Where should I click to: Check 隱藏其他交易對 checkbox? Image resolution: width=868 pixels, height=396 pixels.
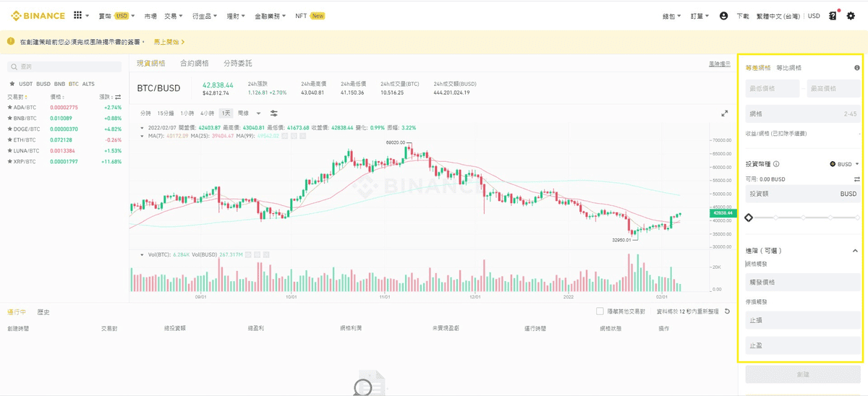click(600, 311)
